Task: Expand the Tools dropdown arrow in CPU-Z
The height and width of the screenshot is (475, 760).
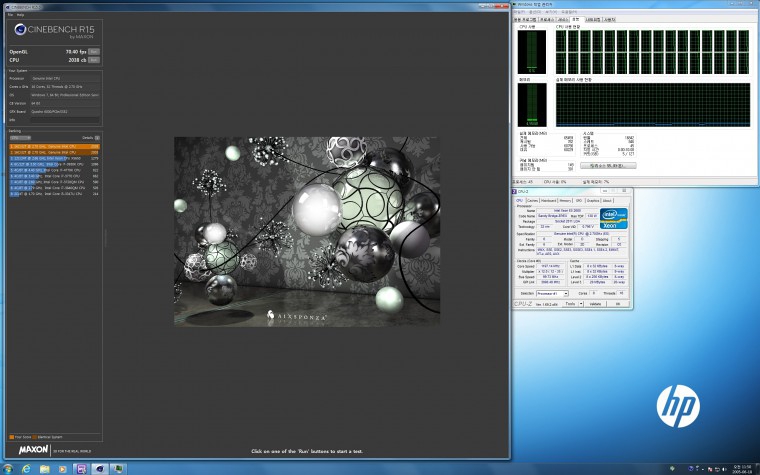Action: click(581, 304)
